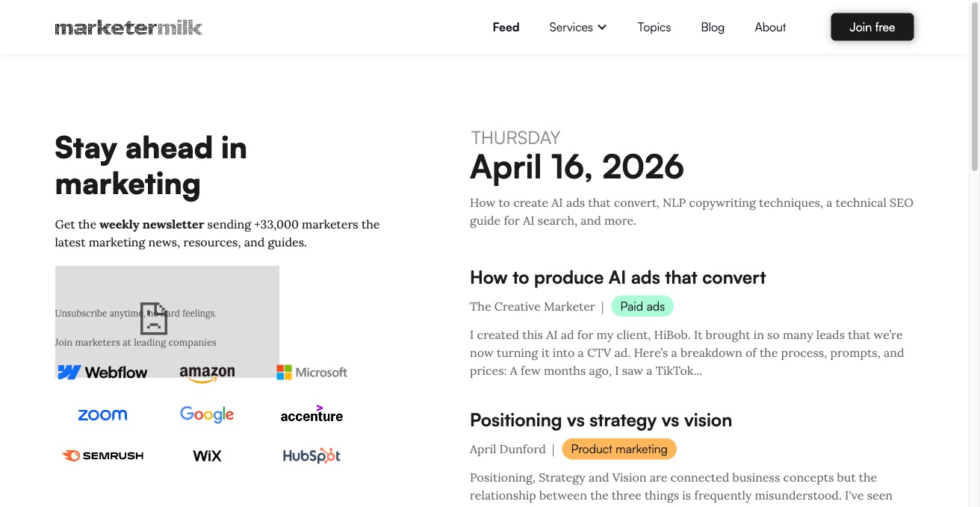Click the Google logo
This screenshot has width=980, height=507.
(207, 414)
